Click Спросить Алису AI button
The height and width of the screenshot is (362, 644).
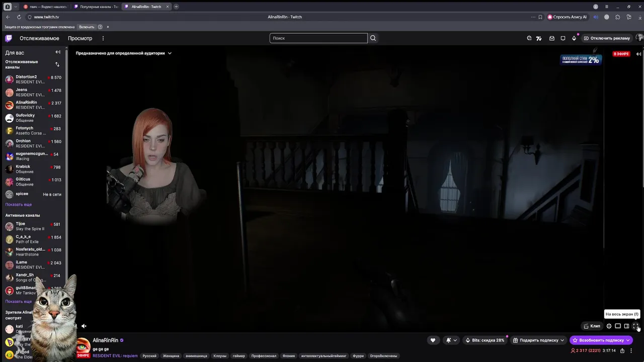click(567, 17)
